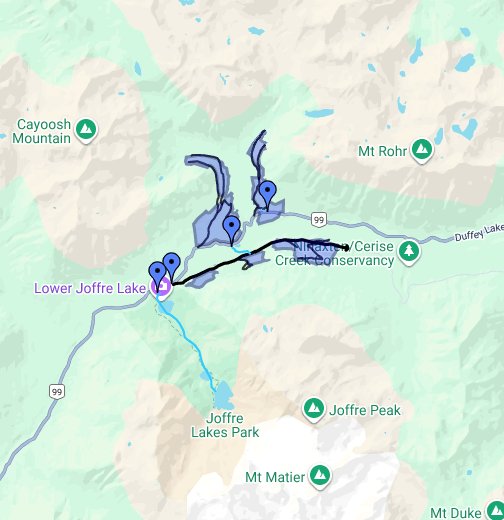Click the purple Lower Joffre Lake marker
This screenshot has height=520, width=504.
coord(163,287)
